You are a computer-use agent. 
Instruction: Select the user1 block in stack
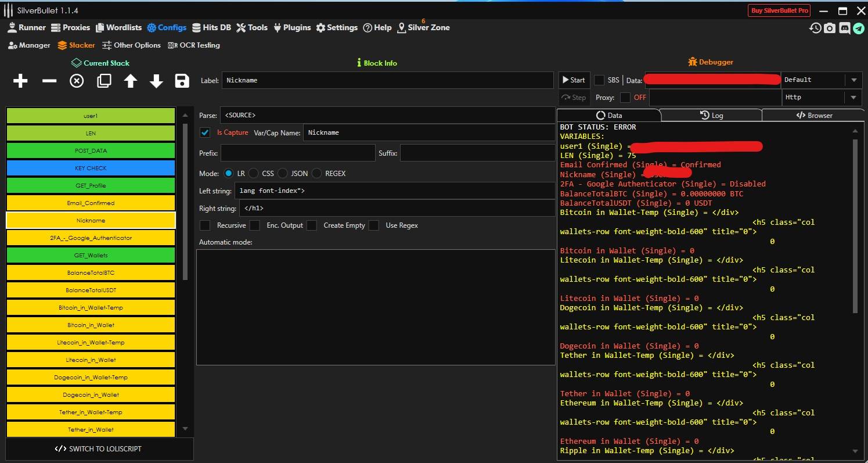pos(91,116)
